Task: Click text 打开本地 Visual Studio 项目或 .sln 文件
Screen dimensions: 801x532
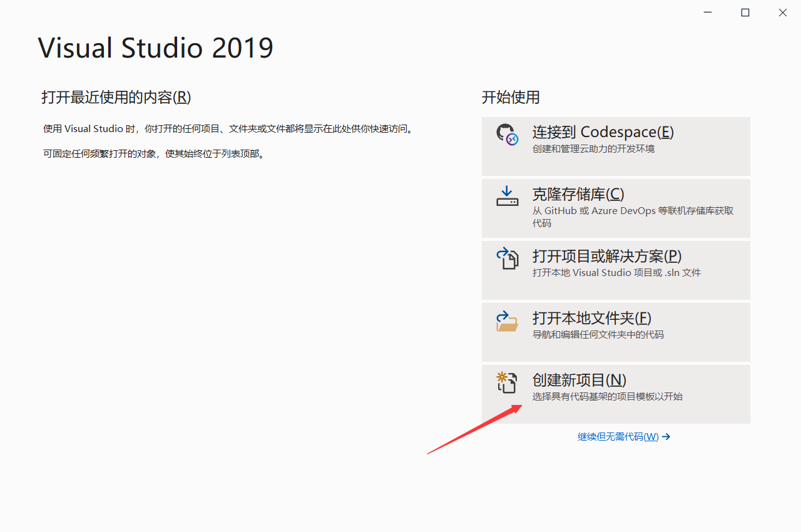Action: click(616, 273)
